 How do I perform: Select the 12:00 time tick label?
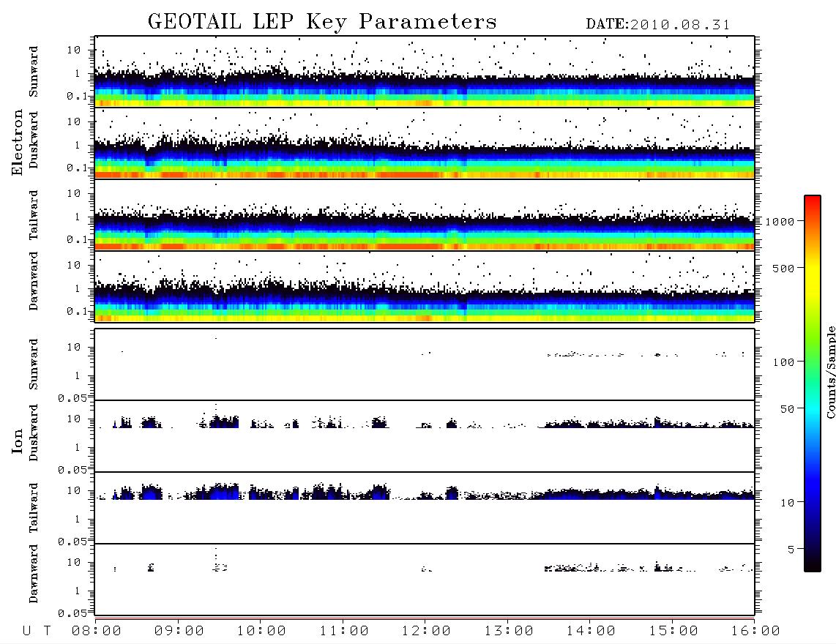pyautogui.click(x=426, y=632)
